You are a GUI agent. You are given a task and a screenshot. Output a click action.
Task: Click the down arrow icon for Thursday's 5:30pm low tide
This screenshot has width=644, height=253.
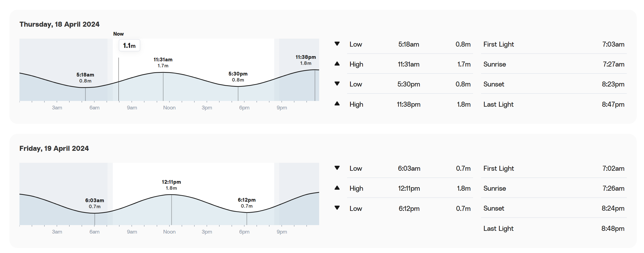point(337,84)
